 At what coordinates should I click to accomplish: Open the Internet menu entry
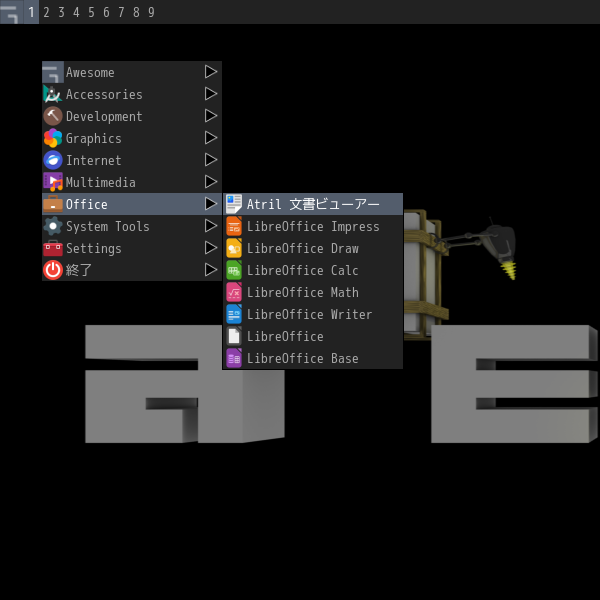[x=132, y=160]
